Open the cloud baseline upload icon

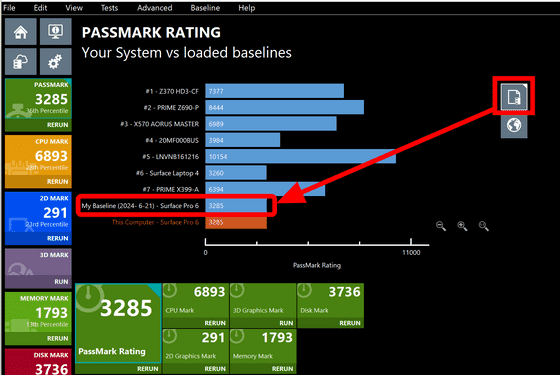tap(21, 62)
